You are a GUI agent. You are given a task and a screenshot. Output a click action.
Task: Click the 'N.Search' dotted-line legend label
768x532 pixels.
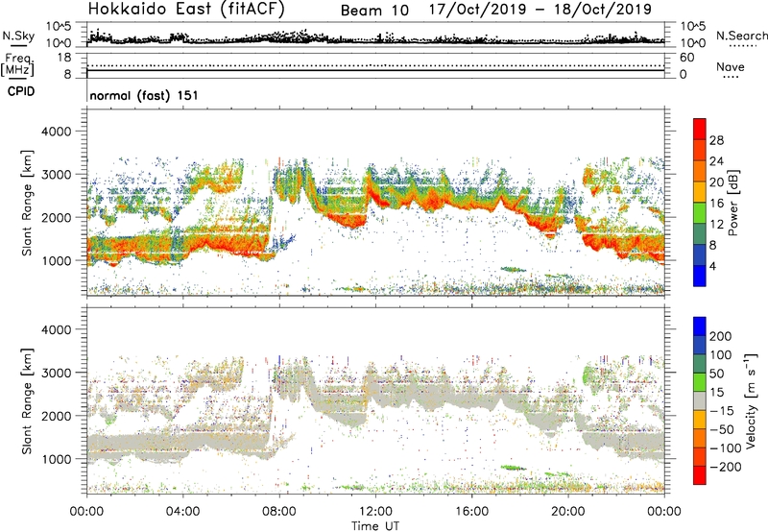[x=741, y=36]
